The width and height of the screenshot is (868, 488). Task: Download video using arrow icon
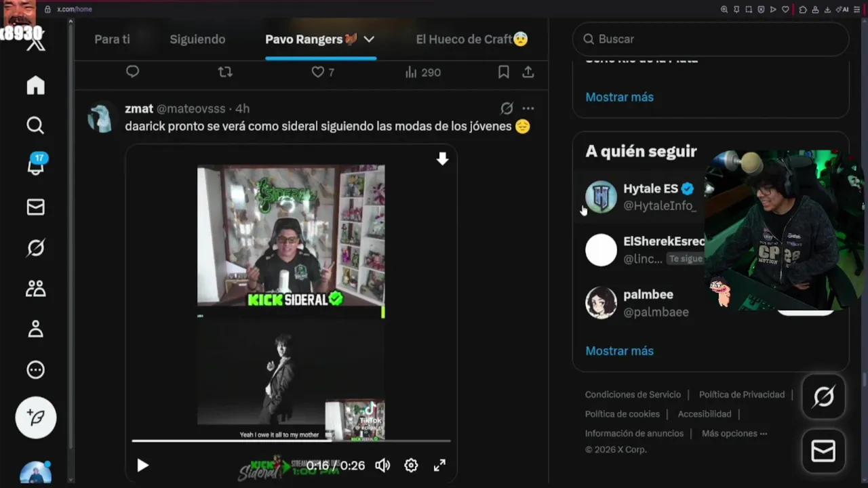pos(442,159)
